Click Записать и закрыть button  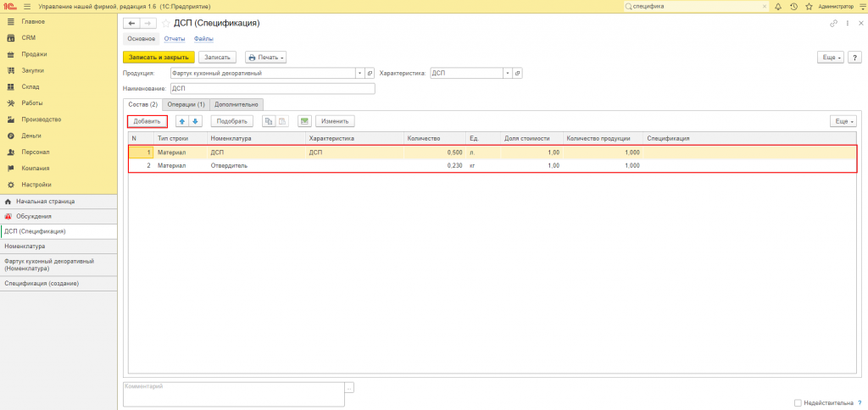click(x=159, y=58)
